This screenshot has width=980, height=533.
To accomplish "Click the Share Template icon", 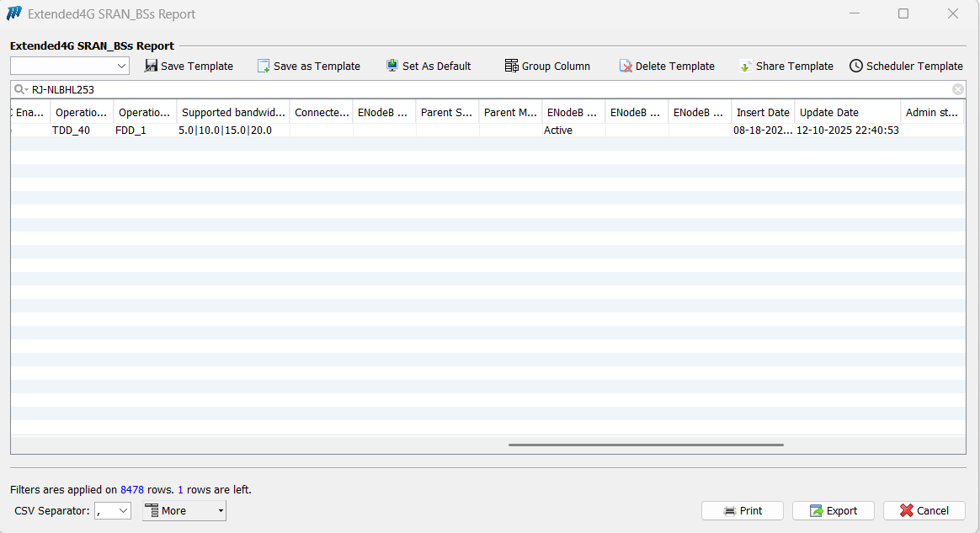I will (x=746, y=66).
